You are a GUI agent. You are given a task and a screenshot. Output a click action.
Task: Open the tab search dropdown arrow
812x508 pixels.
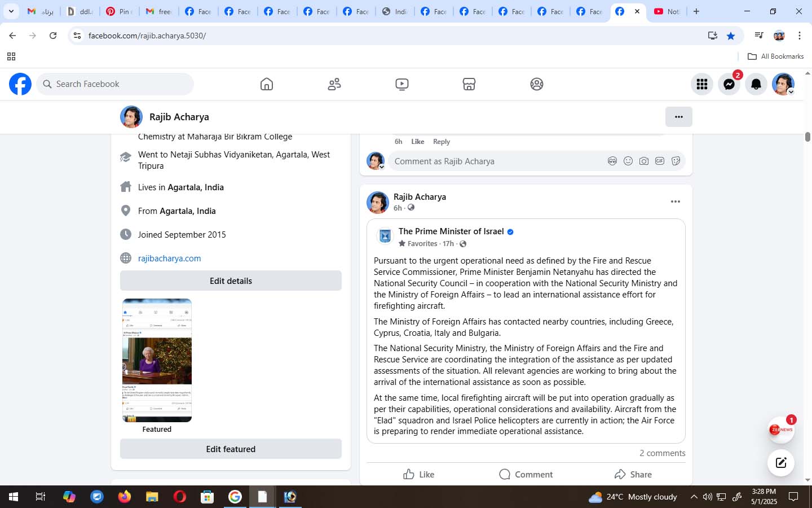[11, 11]
